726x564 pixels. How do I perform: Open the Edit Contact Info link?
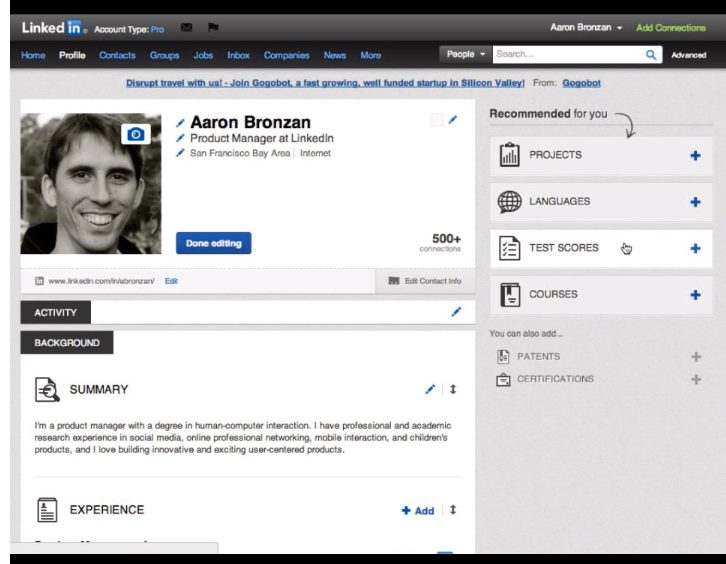click(x=425, y=281)
